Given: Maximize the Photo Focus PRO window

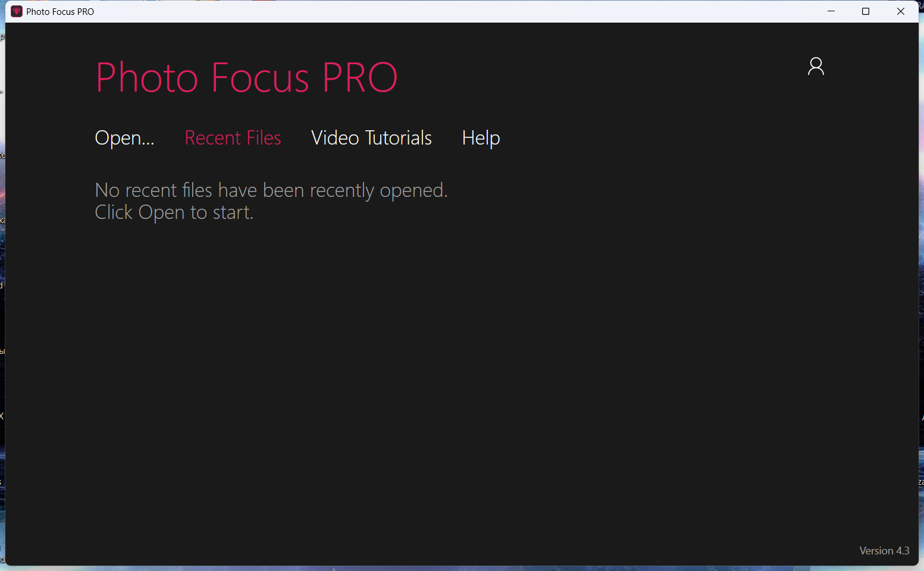Looking at the screenshot, I should [866, 11].
